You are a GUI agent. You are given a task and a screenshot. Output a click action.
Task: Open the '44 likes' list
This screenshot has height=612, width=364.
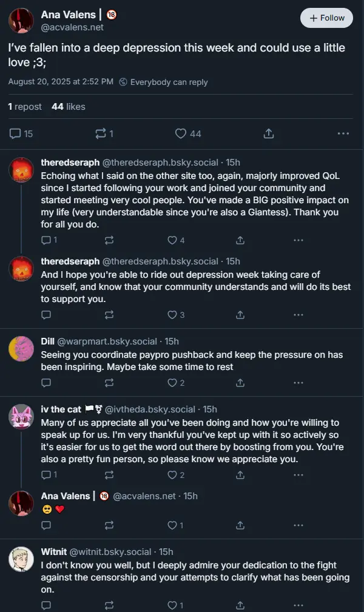[x=69, y=107]
